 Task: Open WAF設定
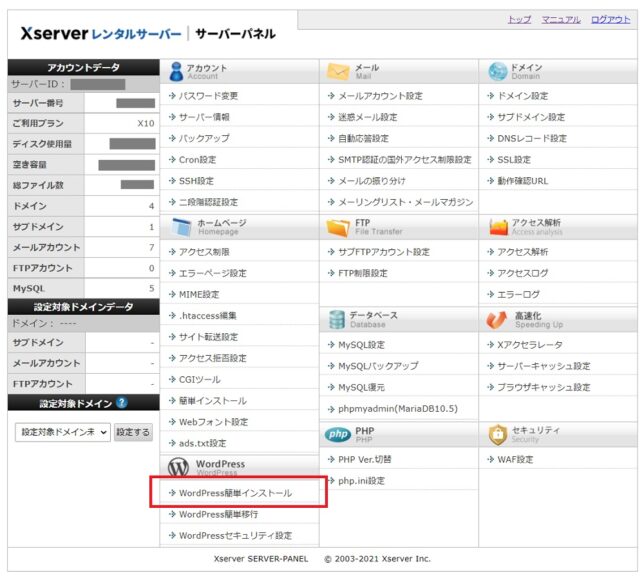point(515,459)
